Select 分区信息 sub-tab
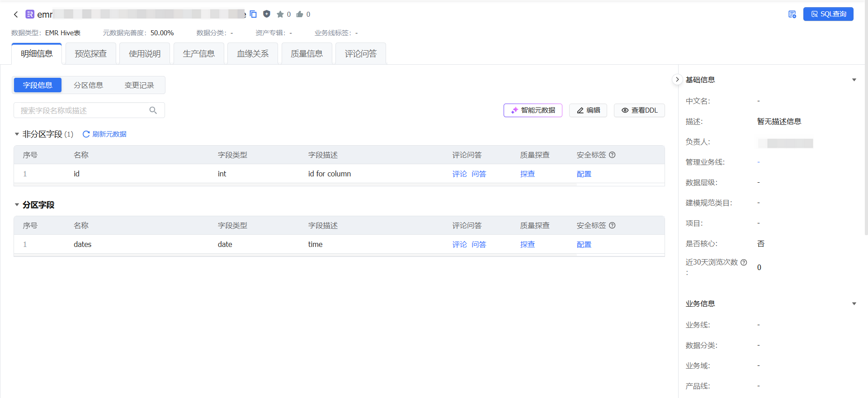 pyautogui.click(x=89, y=85)
